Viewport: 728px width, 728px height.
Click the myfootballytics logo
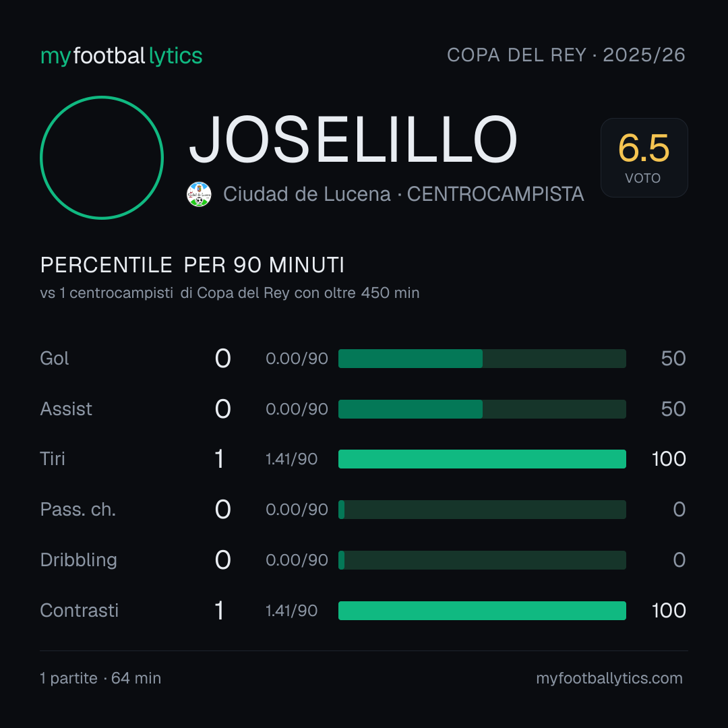[121, 56]
